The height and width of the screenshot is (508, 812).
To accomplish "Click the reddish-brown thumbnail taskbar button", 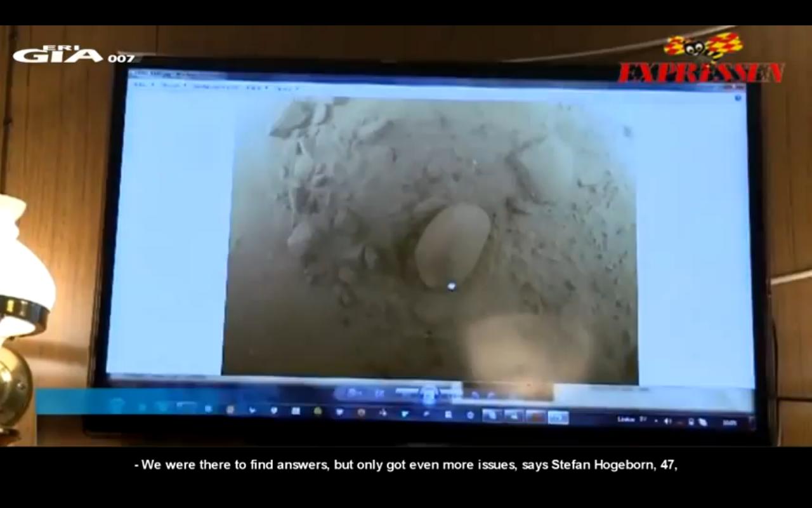I will [x=535, y=417].
